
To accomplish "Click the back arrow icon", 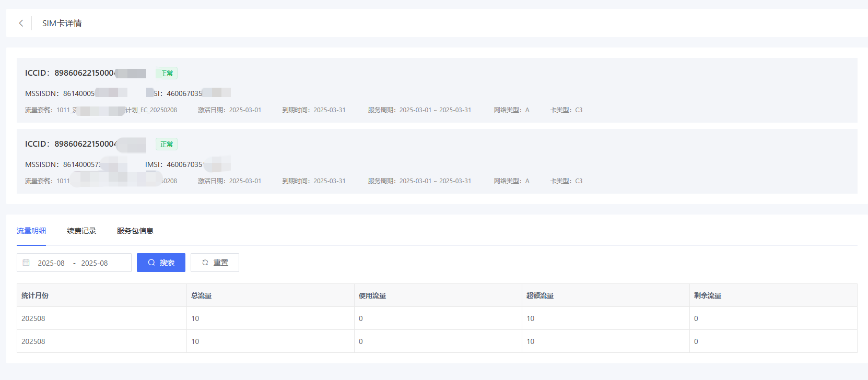I will [x=21, y=23].
